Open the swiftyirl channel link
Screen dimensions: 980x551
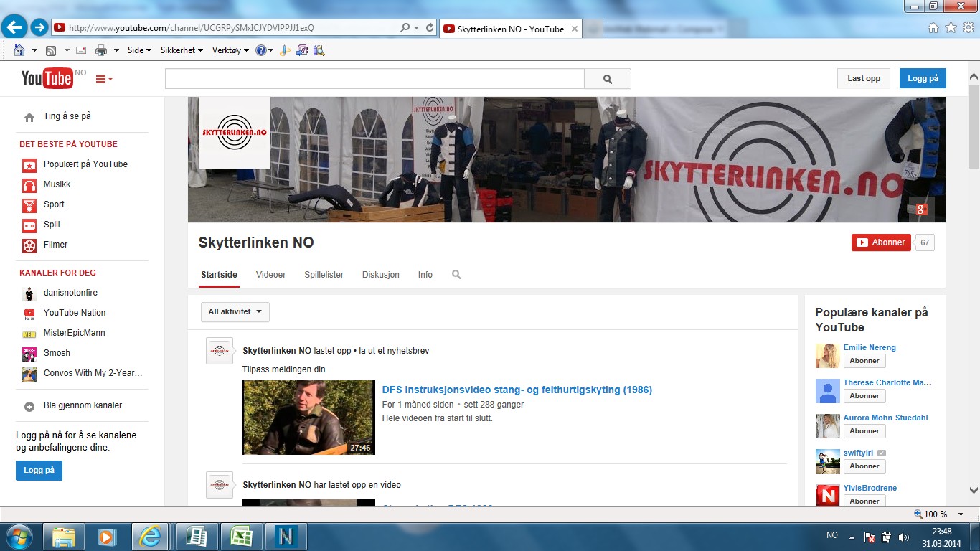pos(858,453)
